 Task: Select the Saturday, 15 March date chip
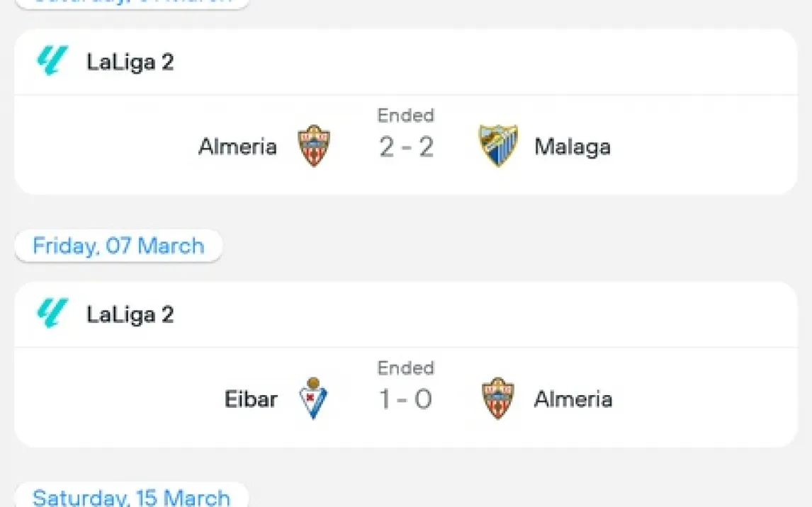pos(131,497)
